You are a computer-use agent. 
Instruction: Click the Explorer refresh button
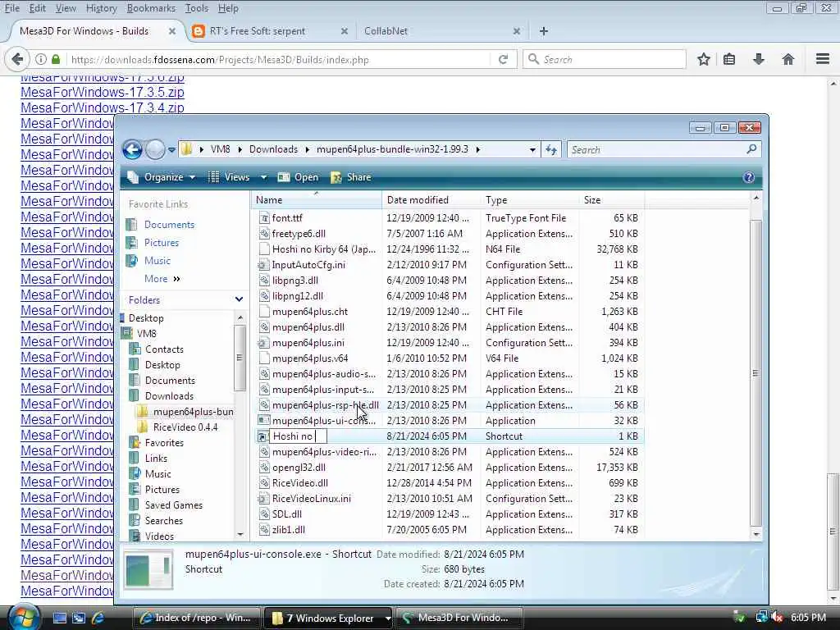pos(551,149)
